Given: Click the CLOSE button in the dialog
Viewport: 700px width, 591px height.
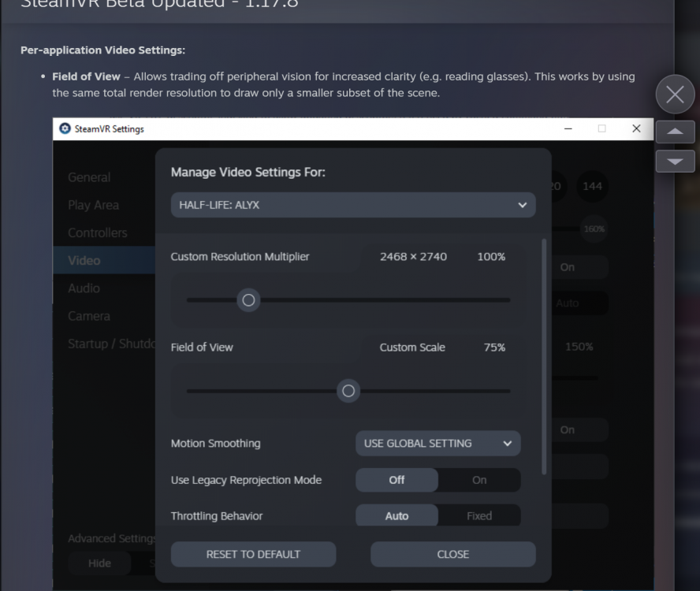Looking at the screenshot, I should coord(452,554).
